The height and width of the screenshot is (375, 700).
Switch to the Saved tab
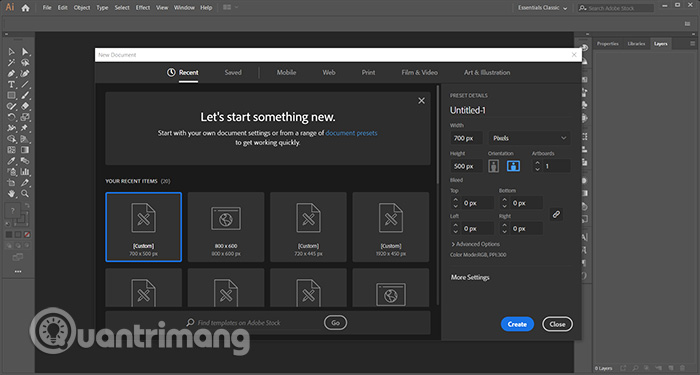233,72
